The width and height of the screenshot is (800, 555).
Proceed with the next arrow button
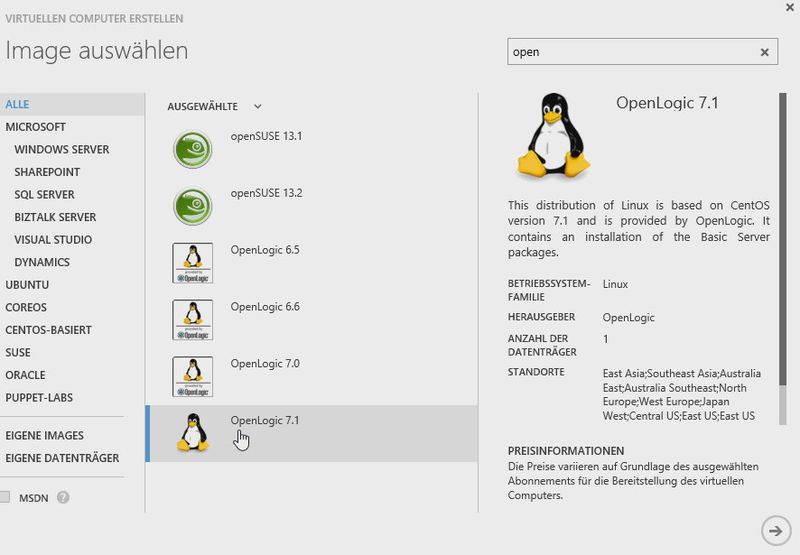pos(776,531)
